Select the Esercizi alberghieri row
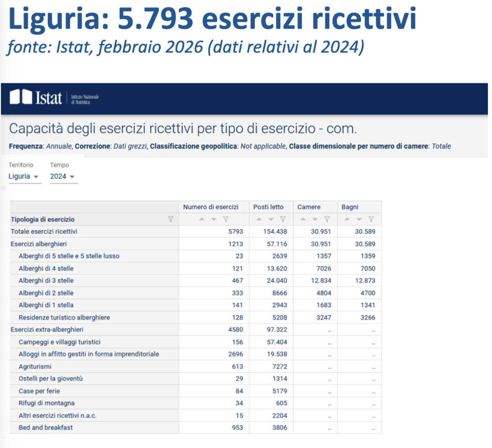Screen dimensions: 492x448 click(x=39, y=244)
